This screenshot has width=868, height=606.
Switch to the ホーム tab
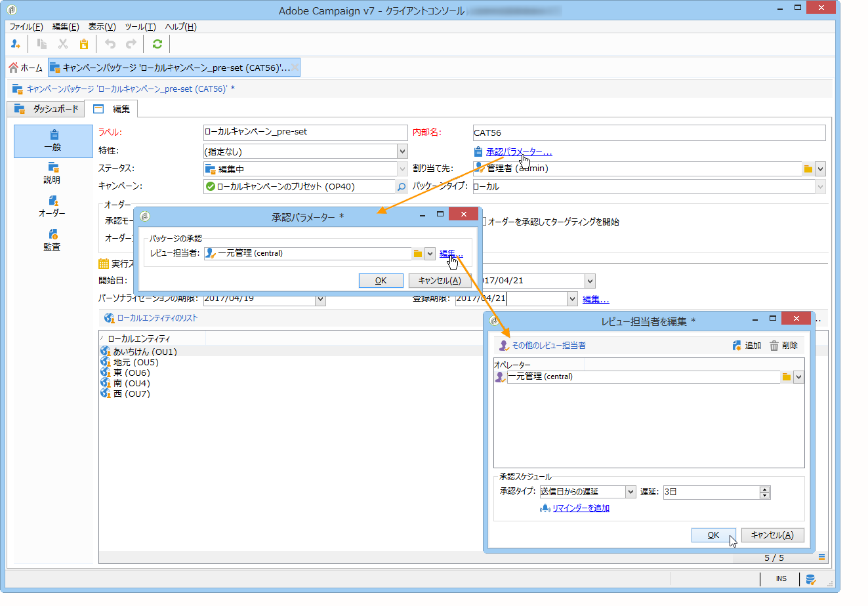tap(26, 68)
